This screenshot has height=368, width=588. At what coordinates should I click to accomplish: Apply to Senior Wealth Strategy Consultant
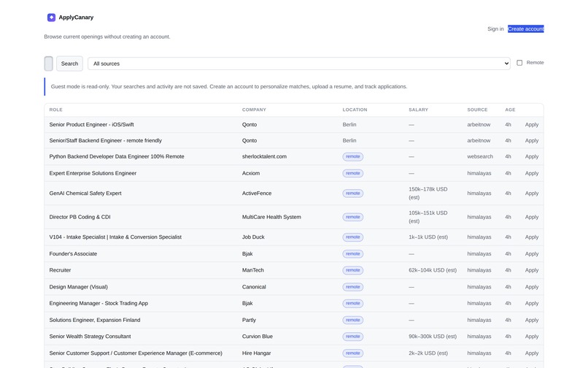tap(531, 337)
